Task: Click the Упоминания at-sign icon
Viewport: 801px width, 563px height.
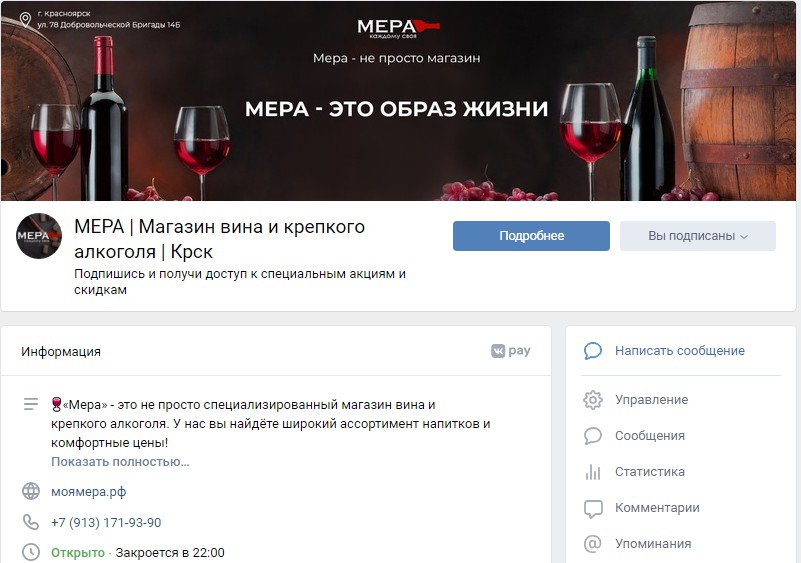Action: point(593,544)
